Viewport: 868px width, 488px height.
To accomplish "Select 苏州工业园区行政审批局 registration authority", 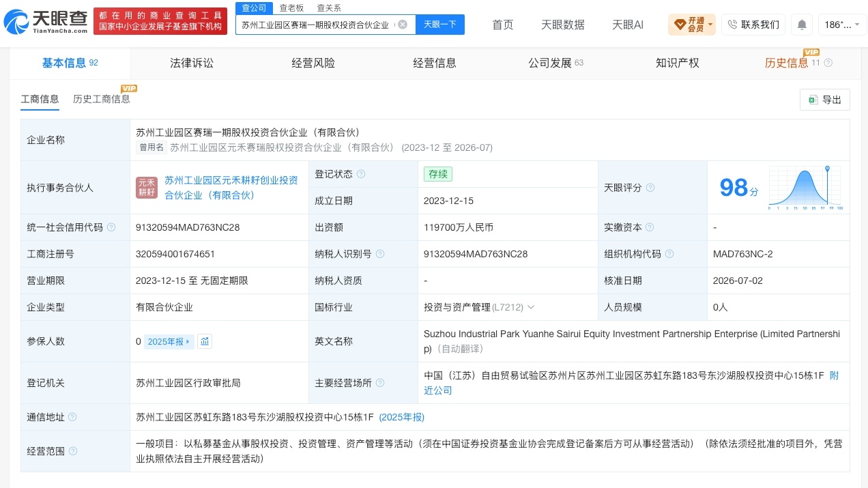I will tap(188, 383).
